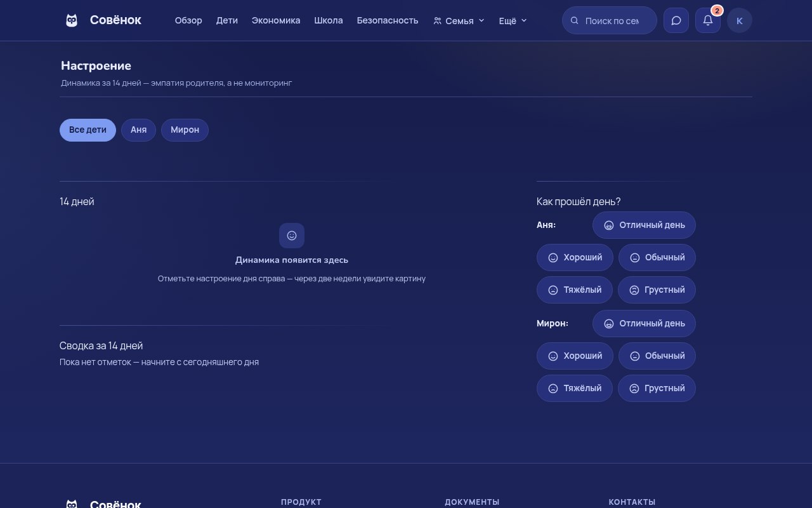Focus the Поиск по семье search field
This screenshot has height=508, width=812.
click(x=610, y=20)
